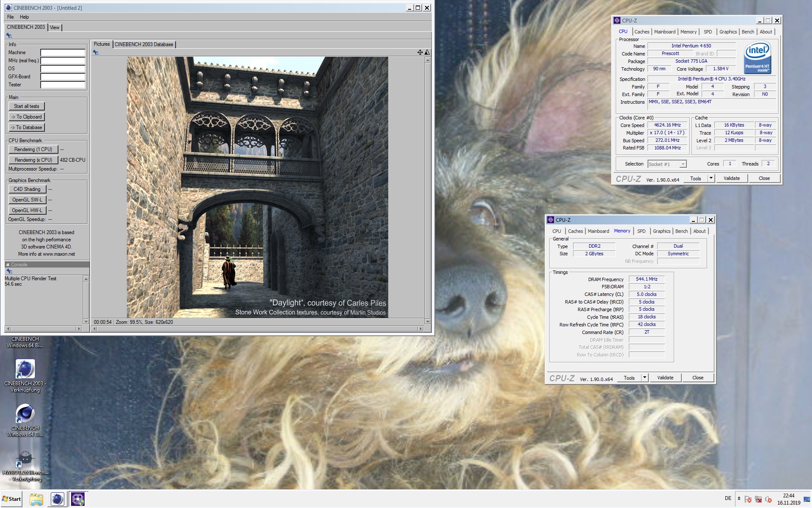Click the picture horizontal scrollbar right arrow
Viewport: 812px width, 508px height.
[x=420, y=329]
